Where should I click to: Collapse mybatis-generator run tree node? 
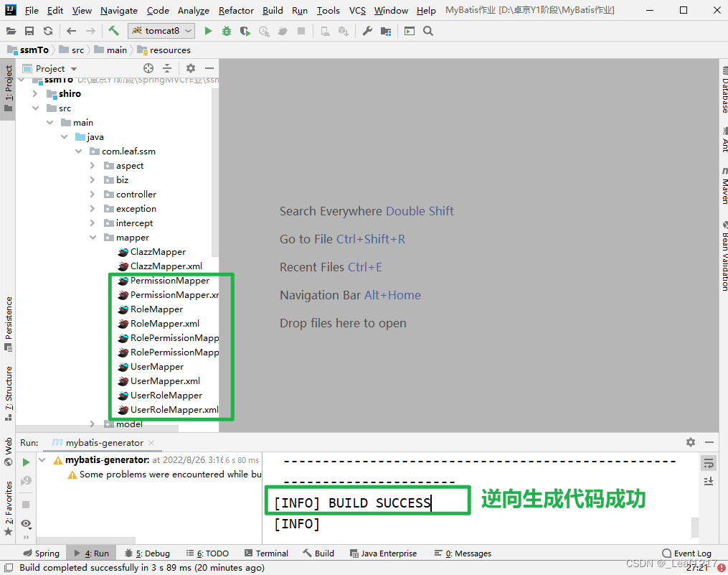42,460
